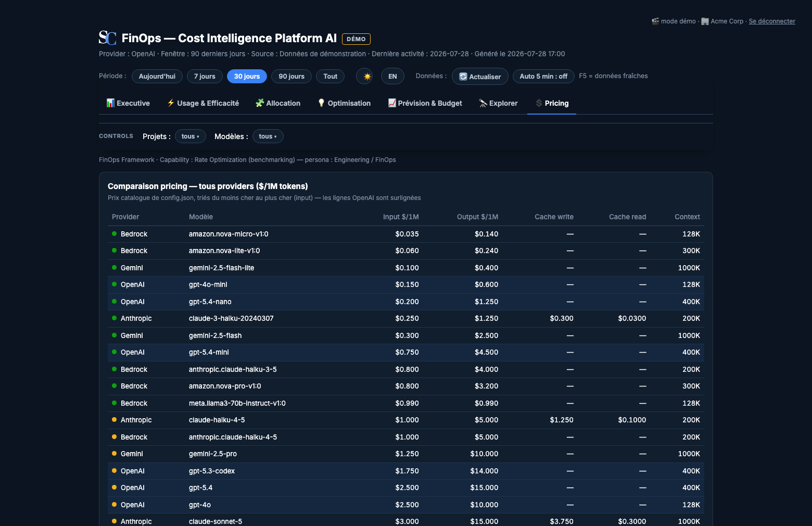Select the 7 jours period
Screen dimensions: 812x526
coord(205,76)
